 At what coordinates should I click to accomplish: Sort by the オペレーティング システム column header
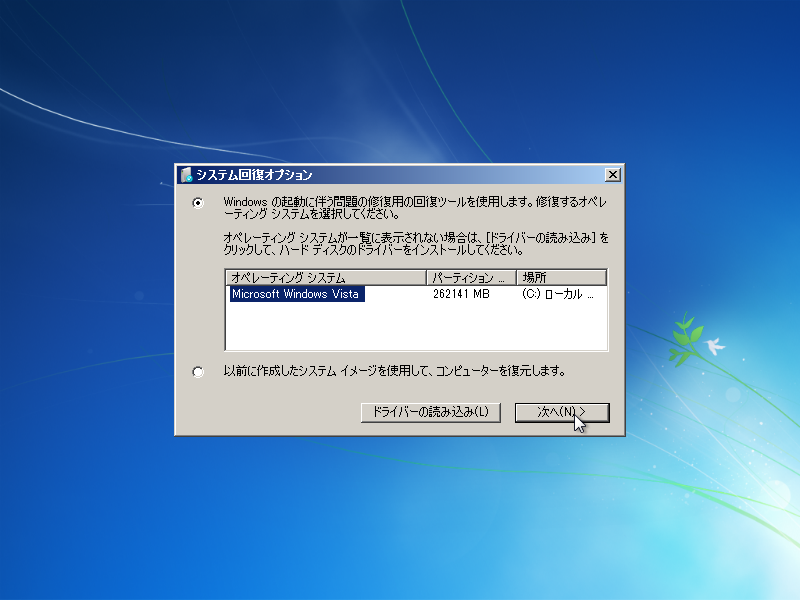(320, 277)
